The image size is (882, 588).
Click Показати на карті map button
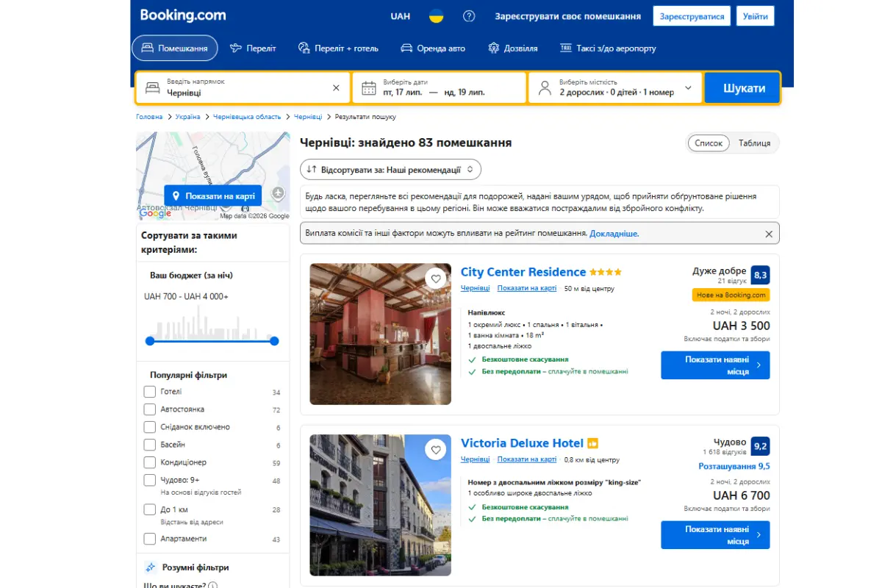click(x=213, y=196)
